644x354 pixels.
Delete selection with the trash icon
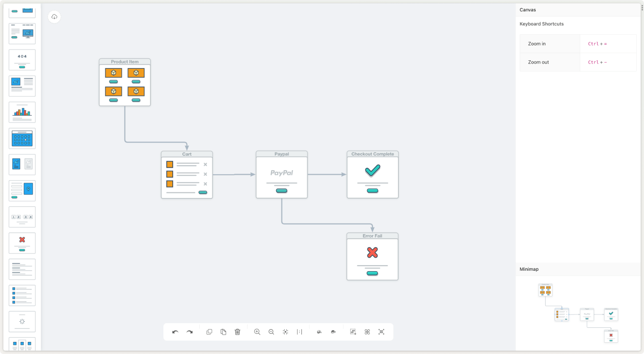[x=237, y=332]
